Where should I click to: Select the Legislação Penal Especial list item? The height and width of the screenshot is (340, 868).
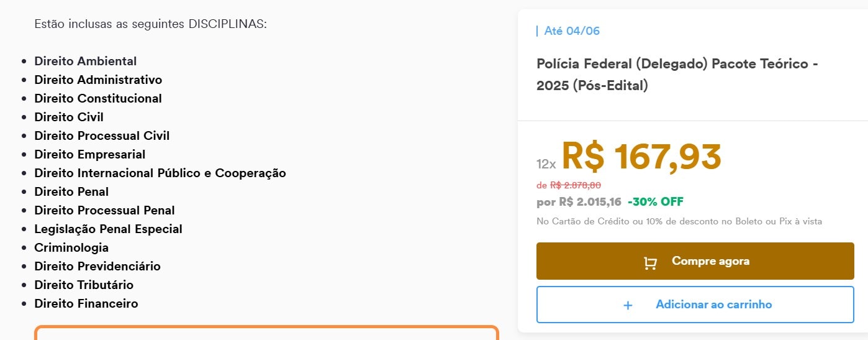[x=108, y=229]
